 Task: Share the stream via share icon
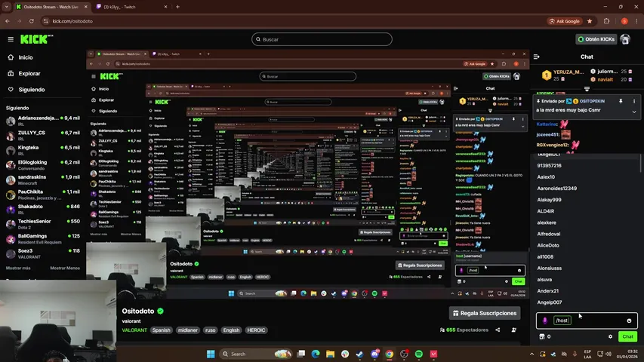tap(498, 330)
